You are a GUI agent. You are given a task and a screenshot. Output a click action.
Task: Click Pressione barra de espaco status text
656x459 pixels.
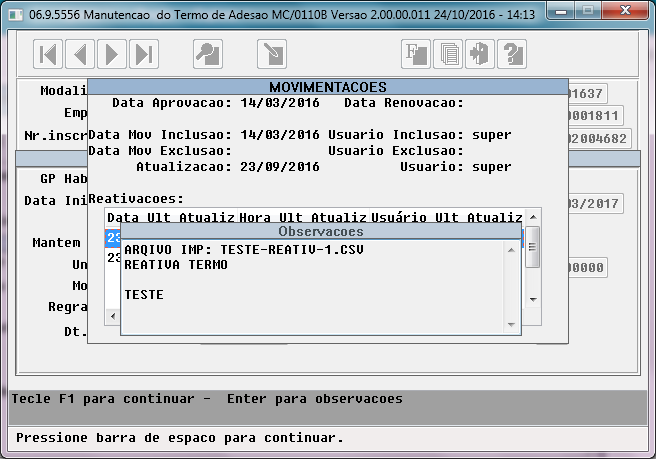(179, 438)
